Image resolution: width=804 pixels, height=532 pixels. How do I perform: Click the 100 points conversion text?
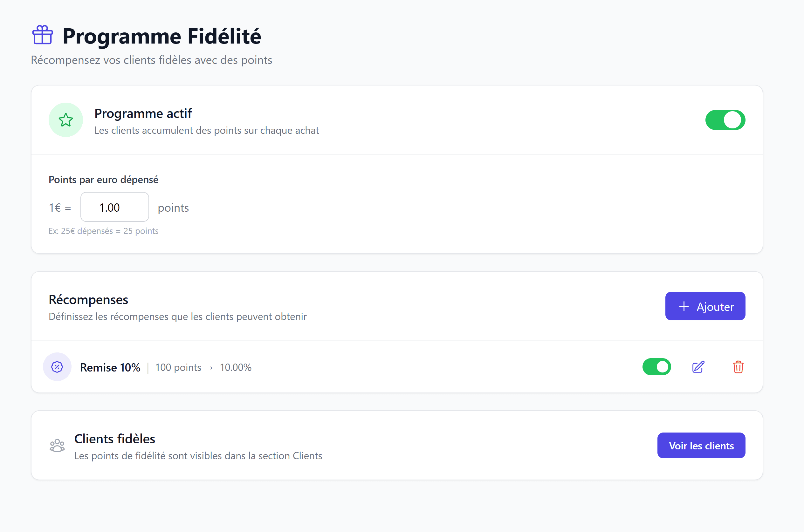pyautogui.click(x=203, y=367)
